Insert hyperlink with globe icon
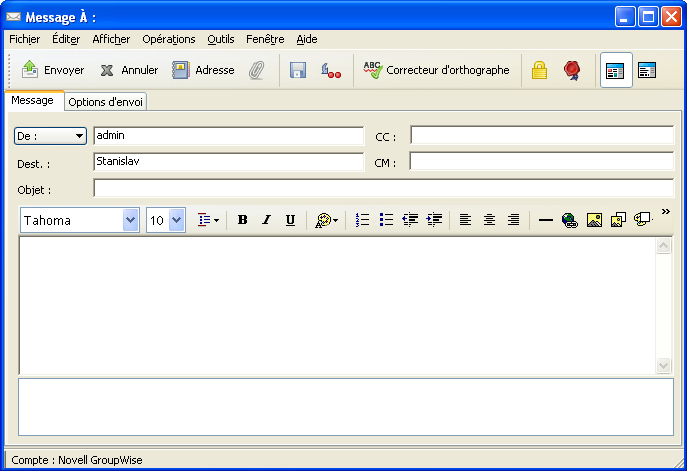687x471 pixels. click(570, 220)
